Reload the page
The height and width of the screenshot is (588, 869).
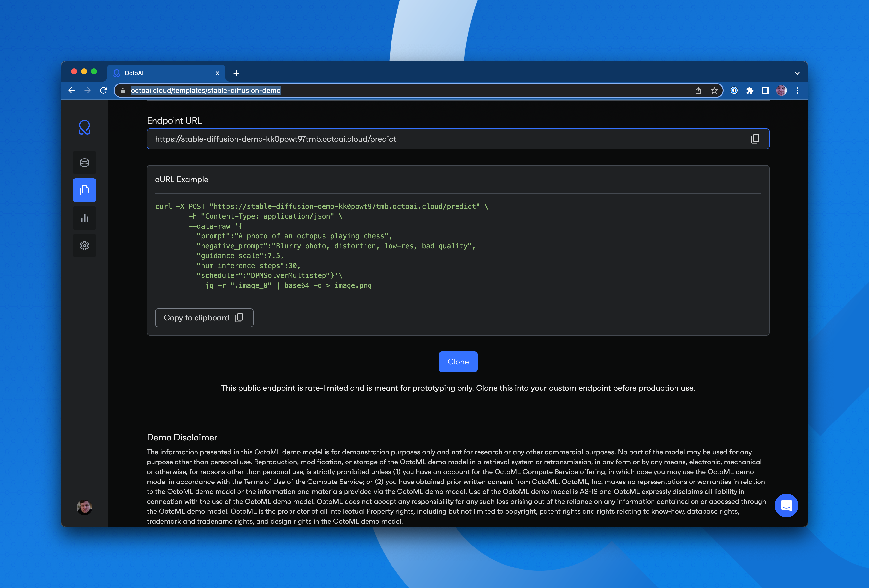[104, 90]
